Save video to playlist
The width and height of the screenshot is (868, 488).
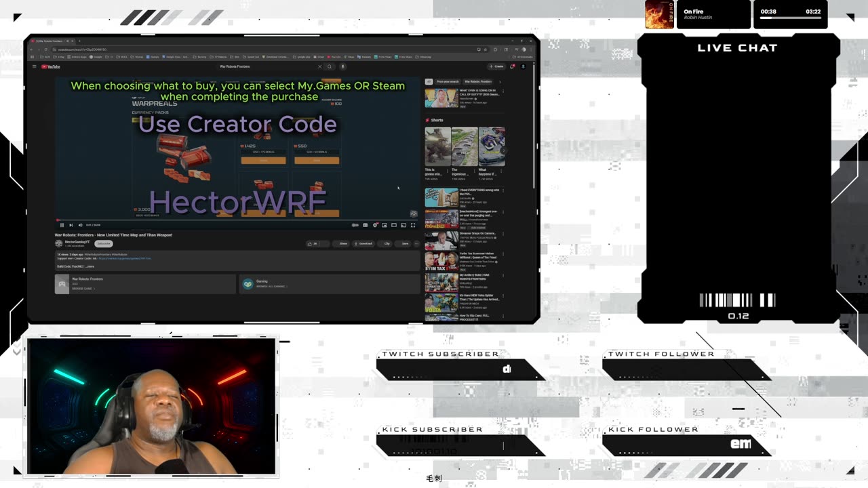[403, 244]
